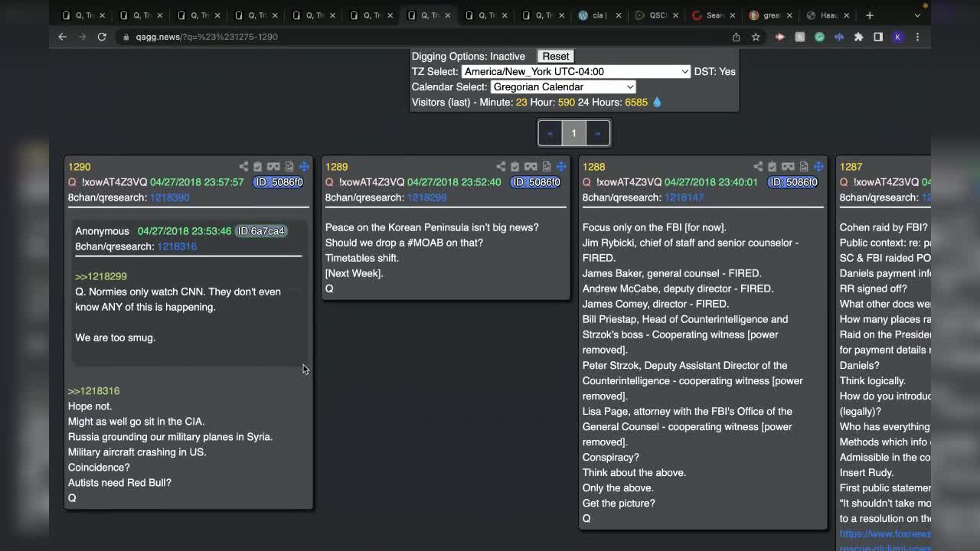Open the Chrome three-dot menu

(917, 37)
